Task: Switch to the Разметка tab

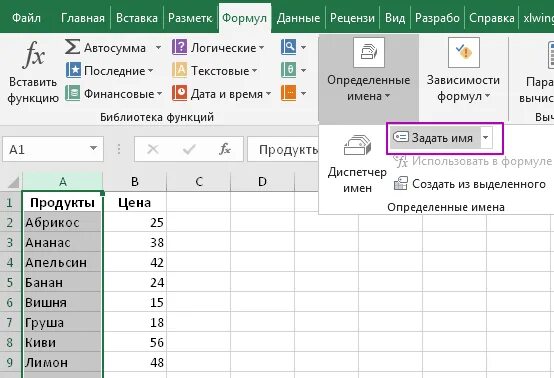Action: coord(190,18)
